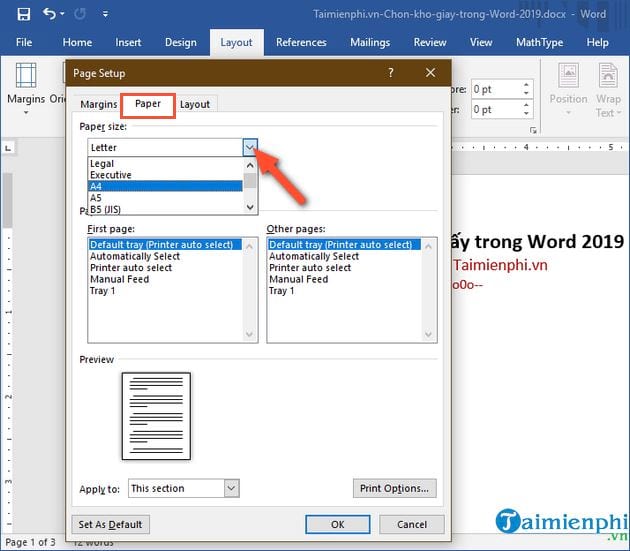Open the Review ribbon tab
630x551 pixels.
click(x=430, y=42)
